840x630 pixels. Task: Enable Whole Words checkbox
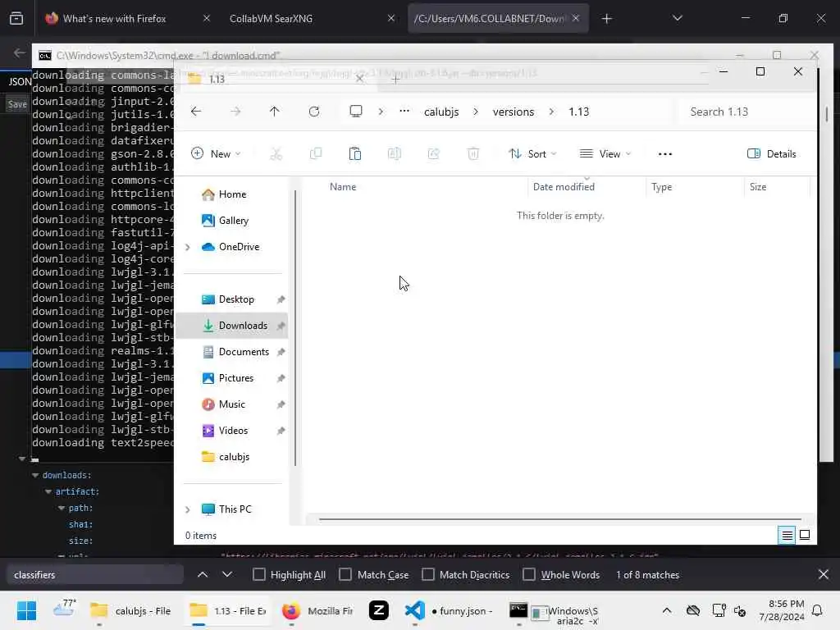[529, 575]
